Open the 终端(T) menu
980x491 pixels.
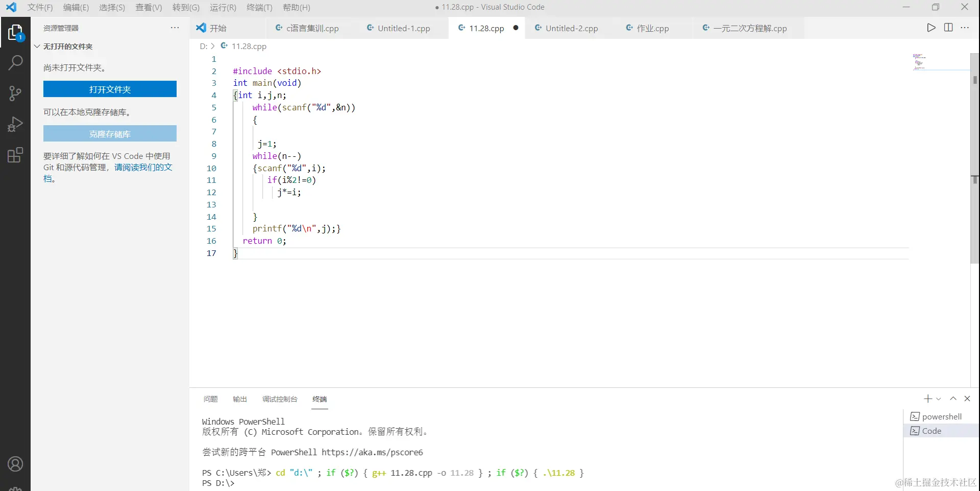[x=259, y=7]
